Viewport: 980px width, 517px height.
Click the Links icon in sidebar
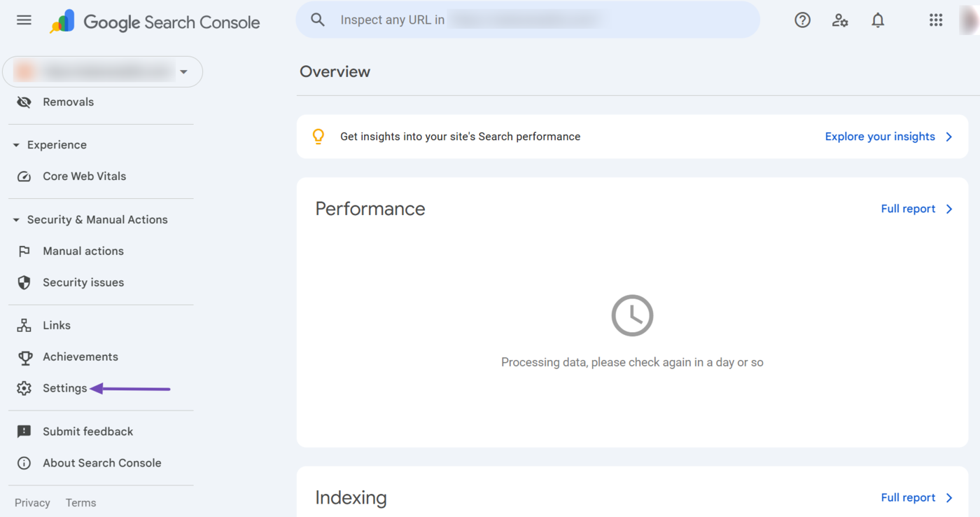[x=24, y=324]
